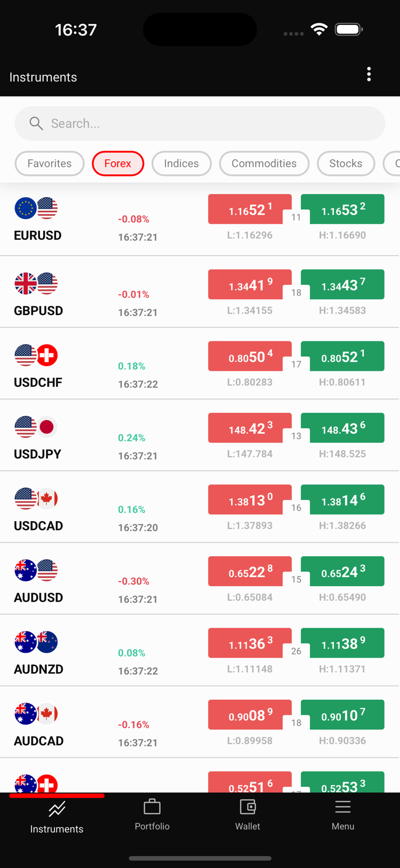Viewport: 400px width, 868px height.
Task: Open the three-dot overflow menu
Action: point(369,74)
